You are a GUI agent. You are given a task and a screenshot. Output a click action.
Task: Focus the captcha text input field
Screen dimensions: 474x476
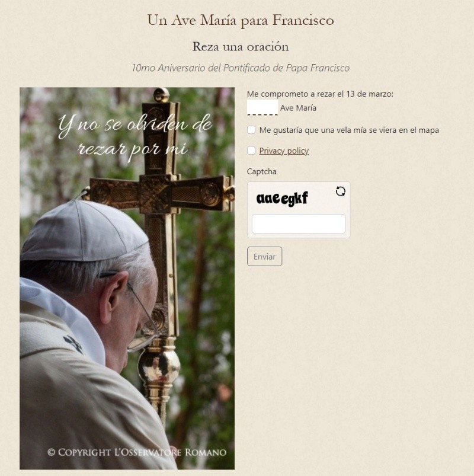point(299,223)
